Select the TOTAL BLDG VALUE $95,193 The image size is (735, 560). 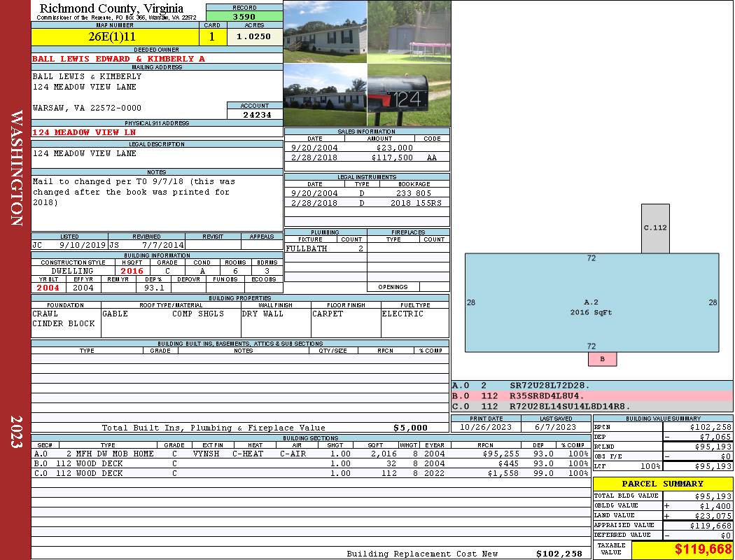[x=713, y=496]
